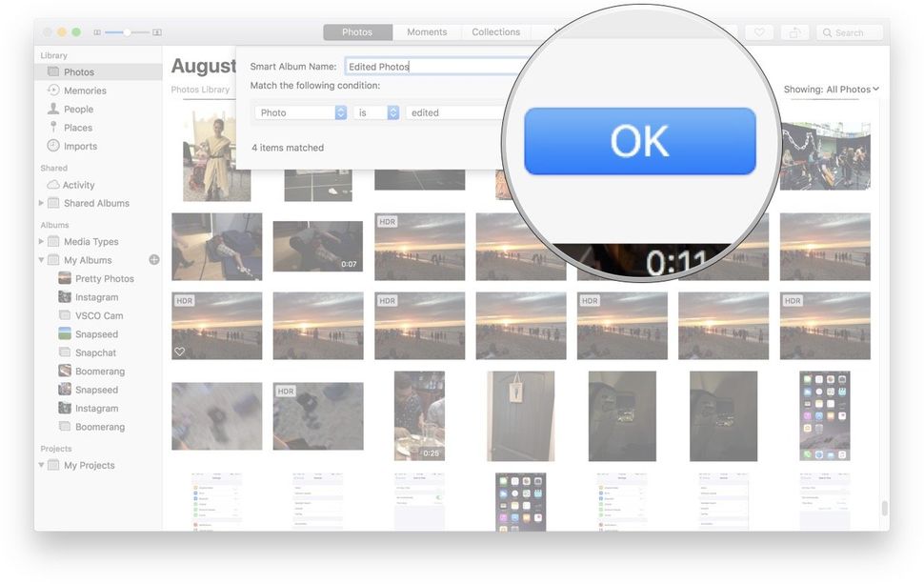Collapse the My Albums section
Screen dimensions: 924x584
click(x=41, y=259)
